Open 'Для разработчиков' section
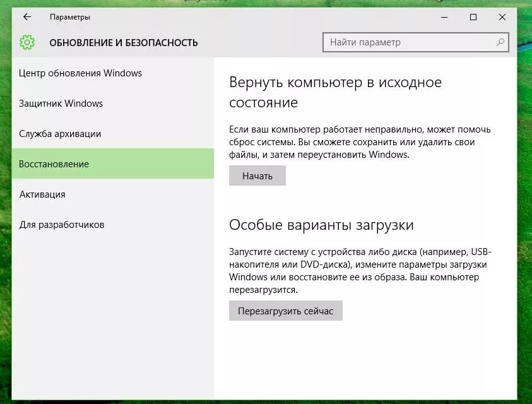 (x=112, y=224)
